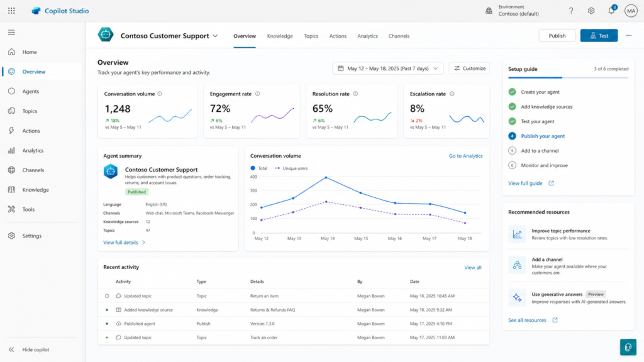Click the Contoso agent avatar in the header
The width and height of the screenshot is (644, 362).
(106, 35)
